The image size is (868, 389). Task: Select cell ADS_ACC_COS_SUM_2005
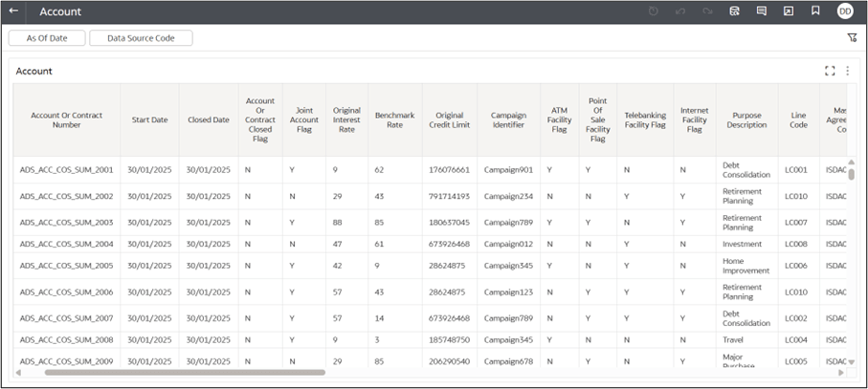[x=66, y=266]
